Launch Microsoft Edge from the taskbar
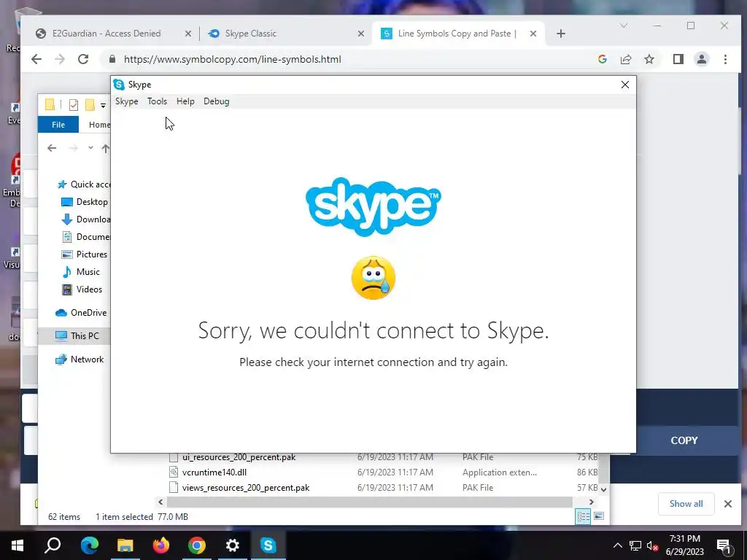The image size is (747, 560). pos(90,545)
